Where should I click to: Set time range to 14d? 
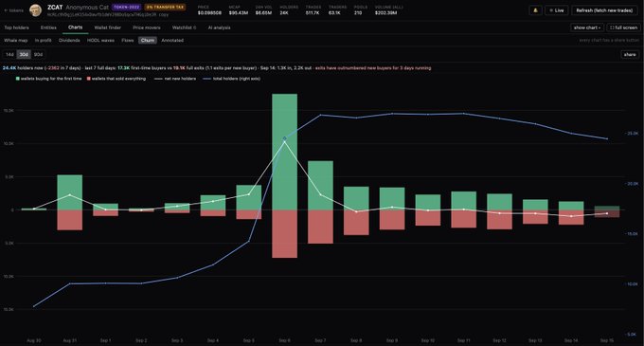[9, 54]
